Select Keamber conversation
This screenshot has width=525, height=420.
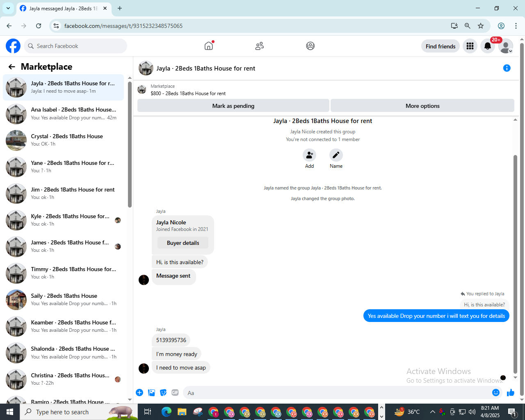point(63,326)
